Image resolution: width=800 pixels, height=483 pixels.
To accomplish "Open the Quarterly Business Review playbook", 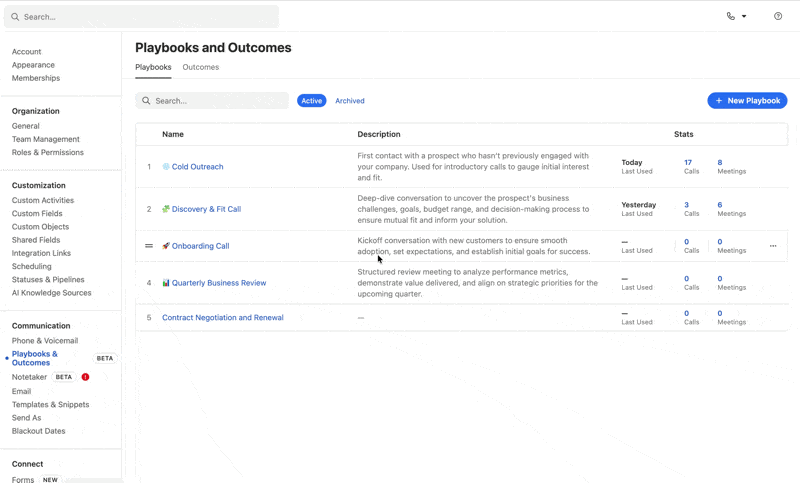I will tap(219, 283).
